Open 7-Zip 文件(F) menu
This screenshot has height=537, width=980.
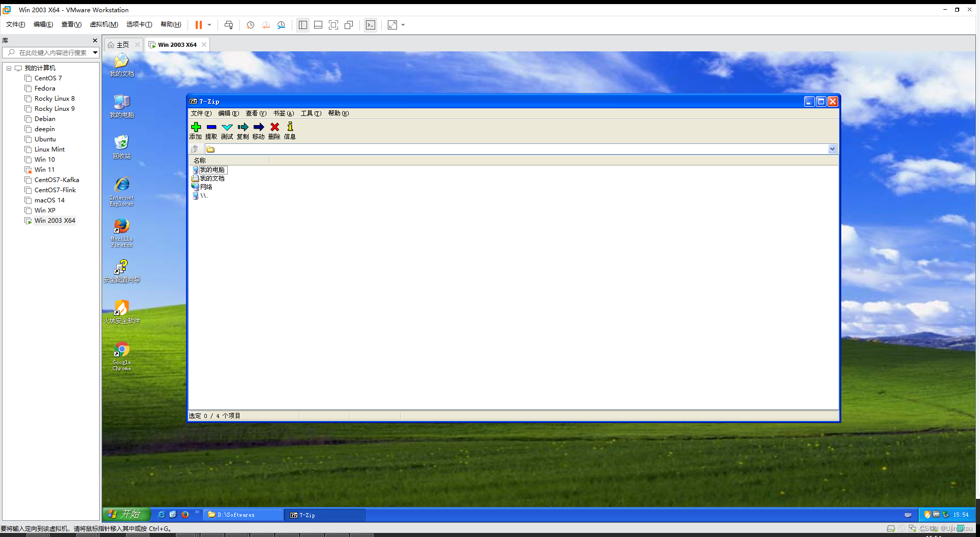(x=201, y=113)
